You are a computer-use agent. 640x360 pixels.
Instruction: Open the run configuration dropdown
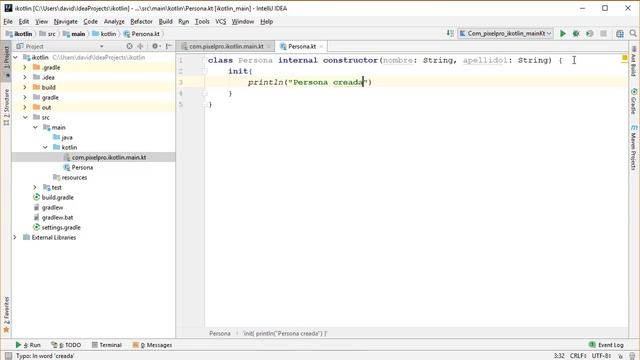pos(505,33)
